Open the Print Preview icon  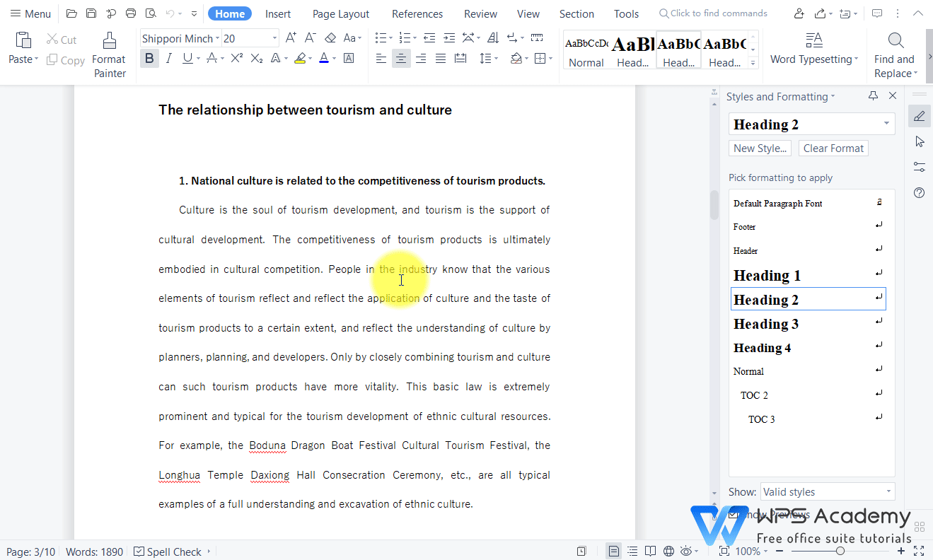(x=151, y=13)
